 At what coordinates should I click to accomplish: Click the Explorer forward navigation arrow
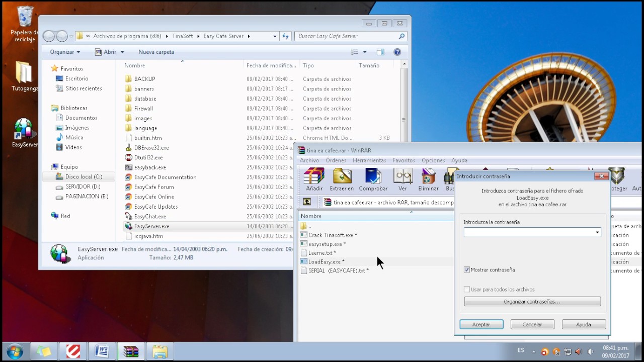tap(62, 36)
